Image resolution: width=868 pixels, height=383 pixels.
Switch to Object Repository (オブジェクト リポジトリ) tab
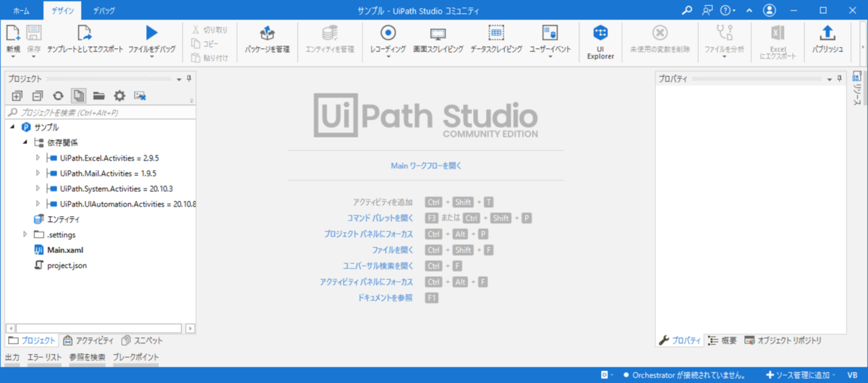pyautogui.click(x=783, y=340)
